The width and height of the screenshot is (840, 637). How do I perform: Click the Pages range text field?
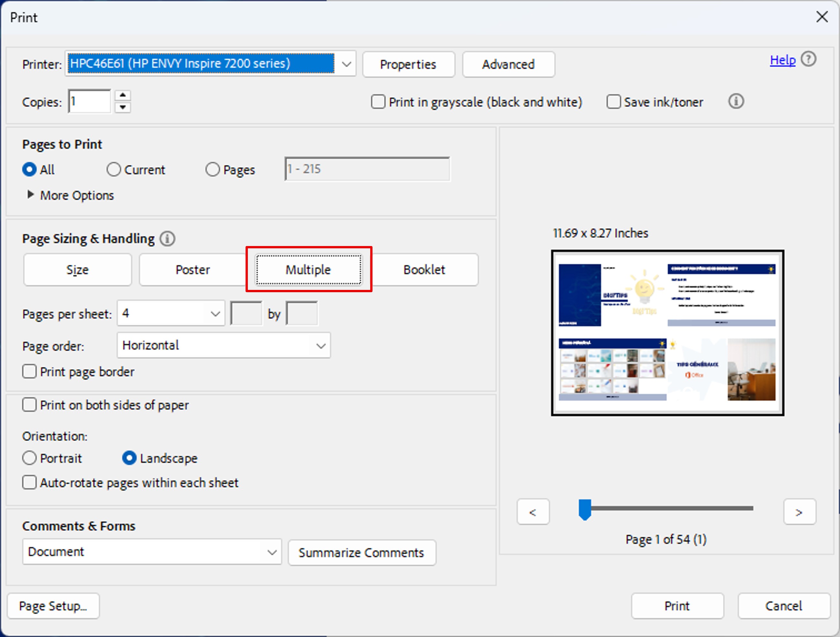click(x=367, y=169)
